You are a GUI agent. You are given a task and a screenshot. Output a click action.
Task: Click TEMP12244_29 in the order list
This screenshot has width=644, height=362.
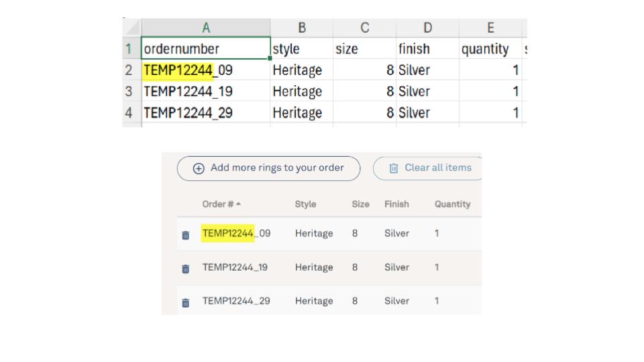tap(236, 301)
